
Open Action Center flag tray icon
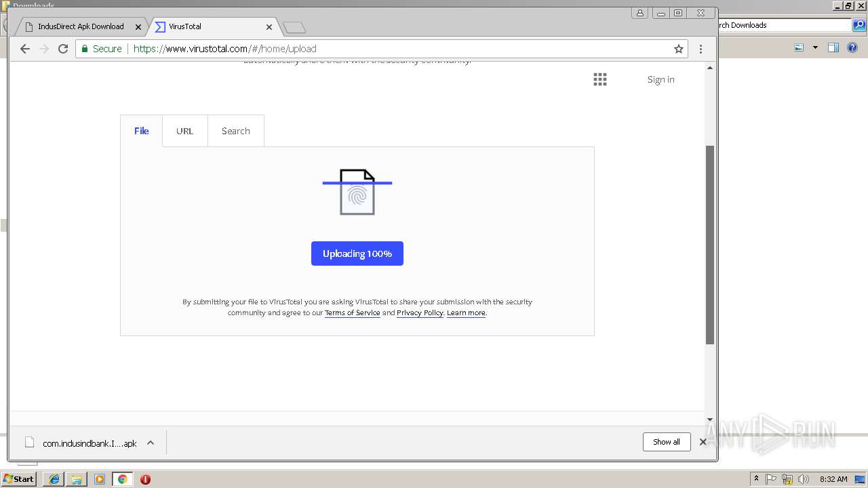771,479
